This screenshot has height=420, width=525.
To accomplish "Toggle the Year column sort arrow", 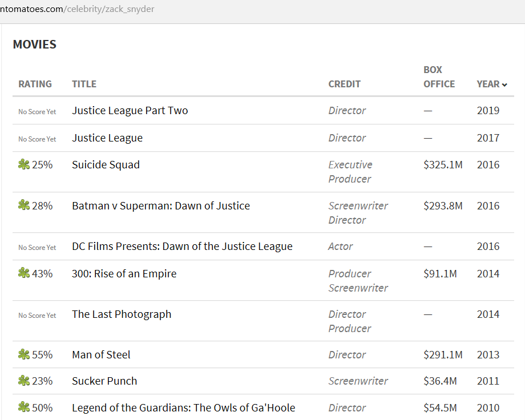I will tap(504, 84).
